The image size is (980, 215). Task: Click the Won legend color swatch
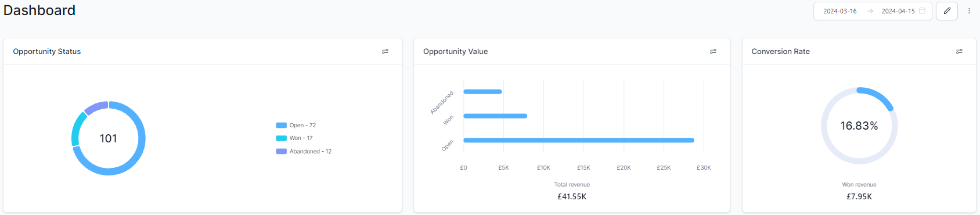(281, 138)
